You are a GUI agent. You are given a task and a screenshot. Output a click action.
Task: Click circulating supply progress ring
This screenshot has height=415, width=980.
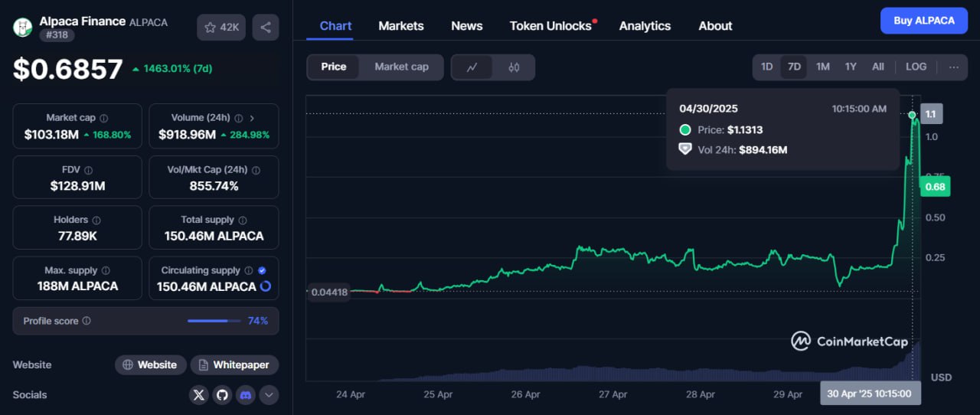(266, 286)
